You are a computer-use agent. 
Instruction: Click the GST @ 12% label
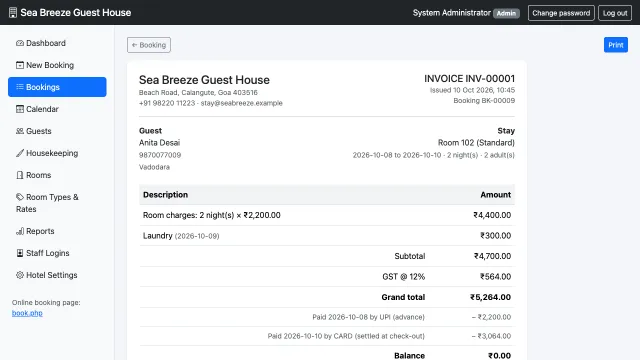[x=404, y=276]
